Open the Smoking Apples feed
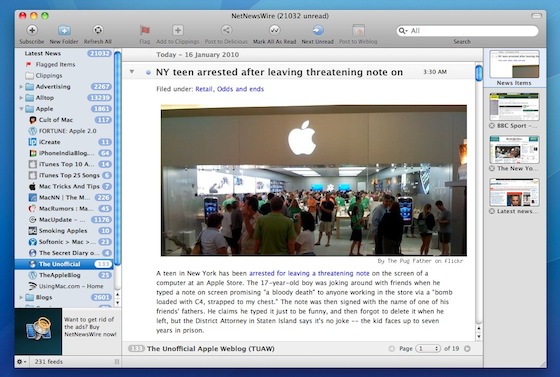Screen dimensions: 560x377 (65, 231)
